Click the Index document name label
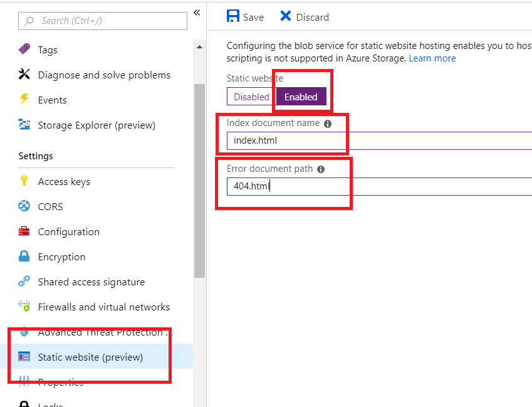 click(x=273, y=123)
